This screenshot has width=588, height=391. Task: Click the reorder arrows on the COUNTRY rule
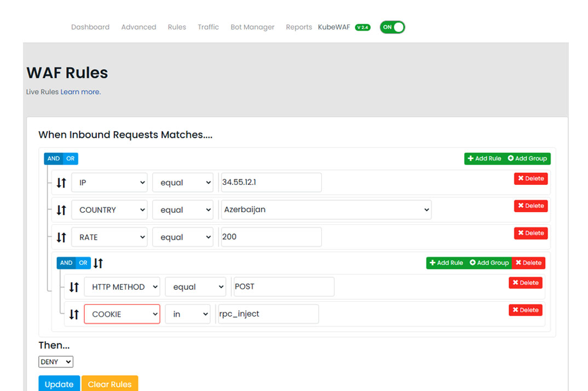pos(61,210)
